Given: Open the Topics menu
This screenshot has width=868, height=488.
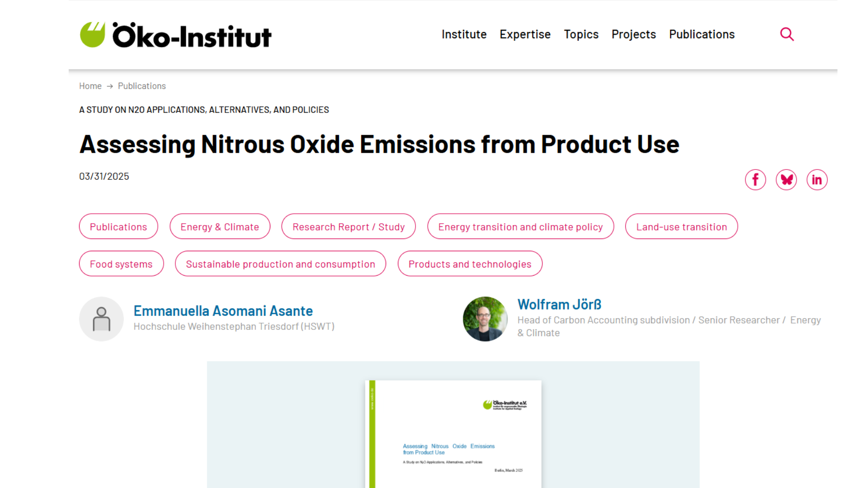Looking at the screenshot, I should 581,34.
